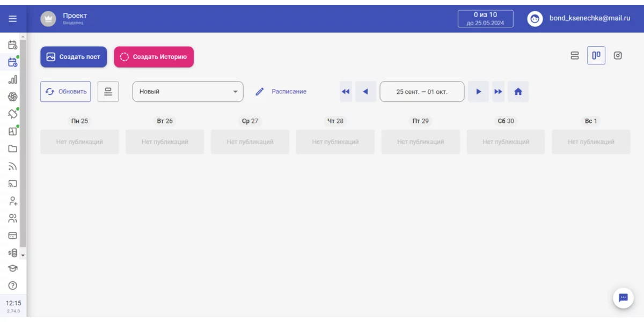The width and height of the screenshot is (644, 322).
Task: Click the compact rows icon button
Action: pyautogui.click(x=108, y=91)
